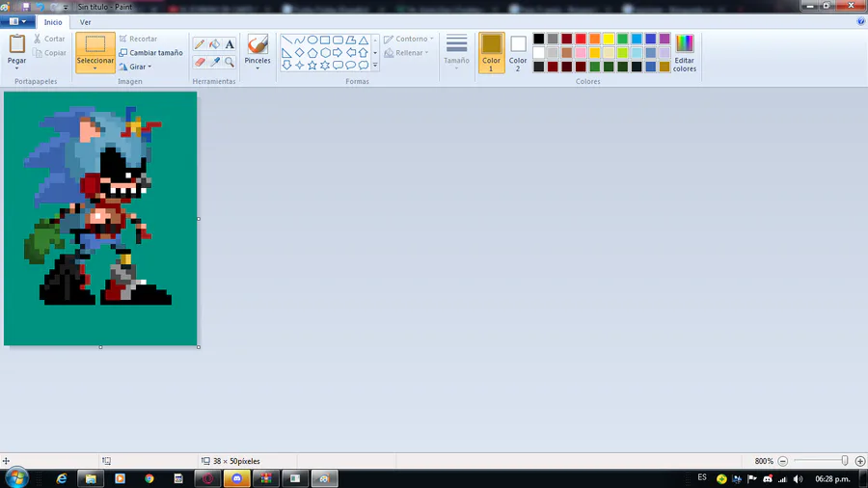Activate the Color 1 button
Image resolution: width=868 pixels, height=488 pixels.
pyautogui.click(x=491, y=53)
